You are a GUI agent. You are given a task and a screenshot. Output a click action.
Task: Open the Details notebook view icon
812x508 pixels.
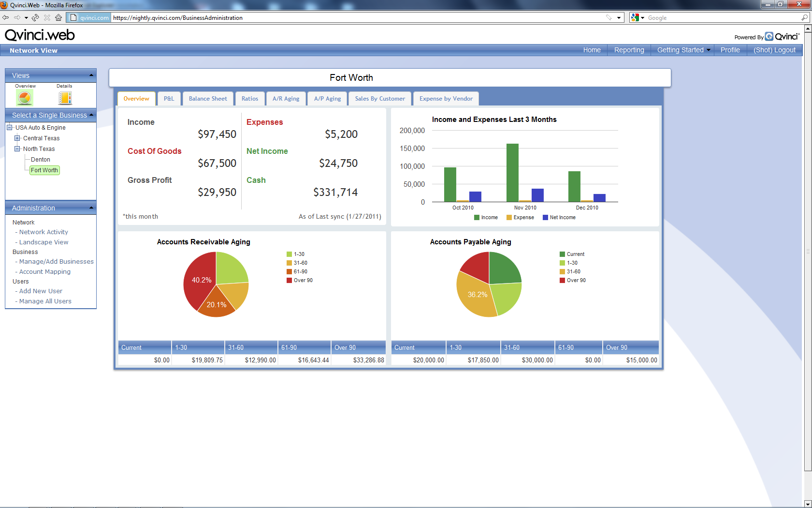(65, 98)
